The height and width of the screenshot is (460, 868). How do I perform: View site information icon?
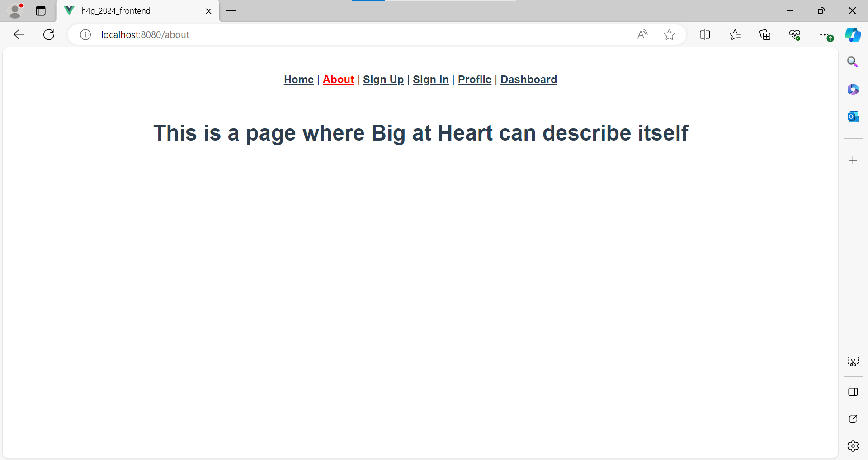pos(85,34)
